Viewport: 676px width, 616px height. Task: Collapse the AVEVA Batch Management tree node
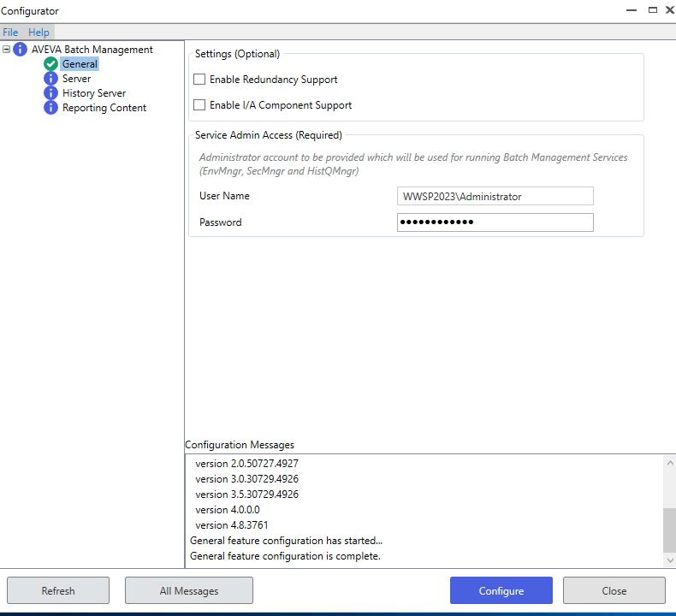[7, 49]
